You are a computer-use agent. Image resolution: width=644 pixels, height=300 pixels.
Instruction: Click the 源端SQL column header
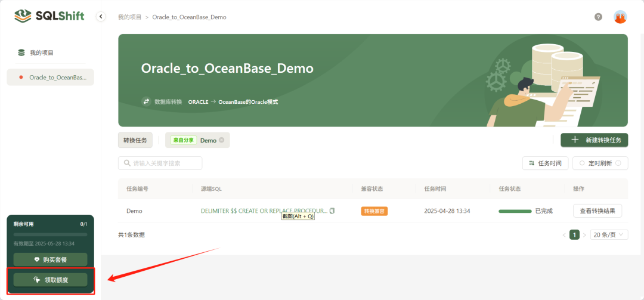click(x=212, y=189)
